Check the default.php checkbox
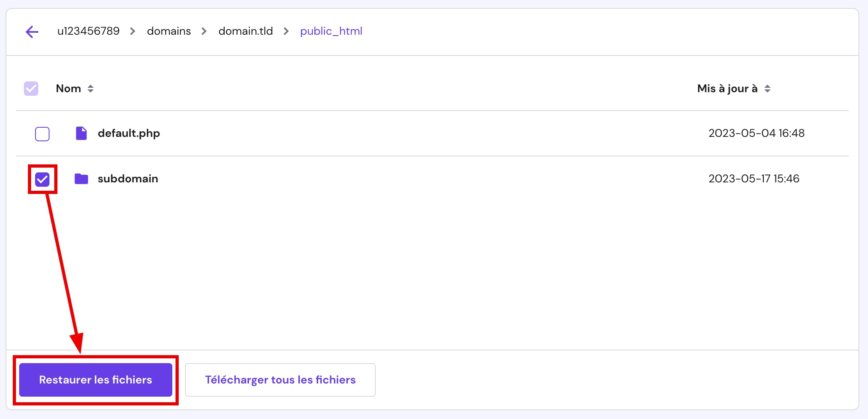 click(42, 134)
